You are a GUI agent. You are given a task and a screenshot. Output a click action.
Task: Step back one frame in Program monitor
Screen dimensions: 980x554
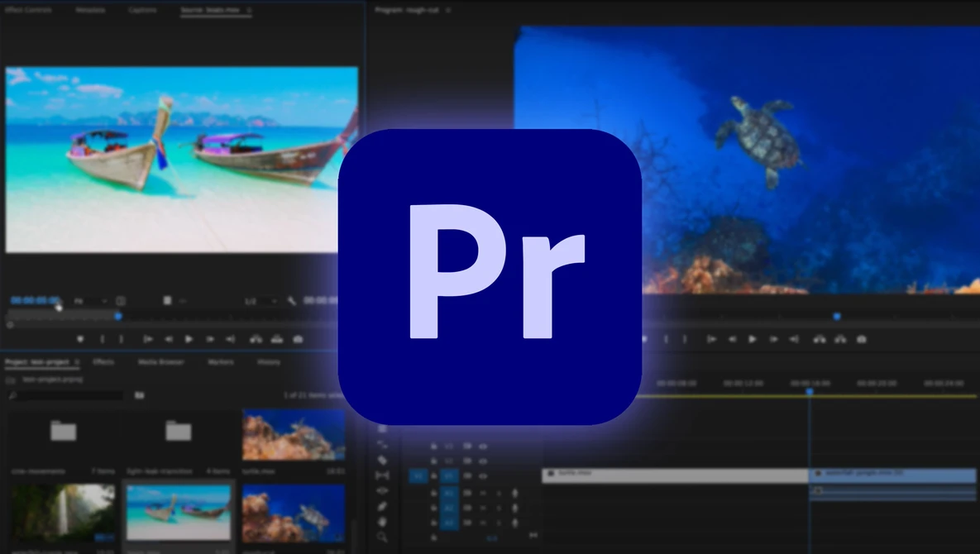click(x=732, y=339)
